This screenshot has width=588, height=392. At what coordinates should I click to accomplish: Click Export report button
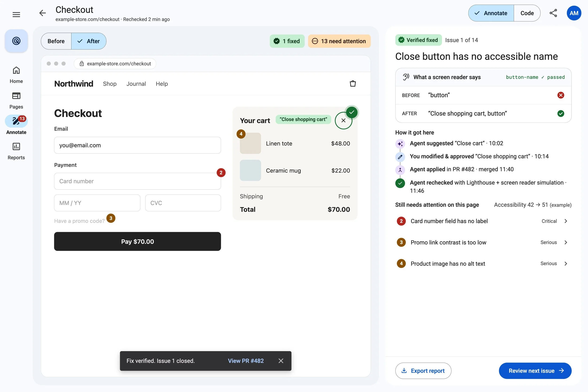[423, 371]
